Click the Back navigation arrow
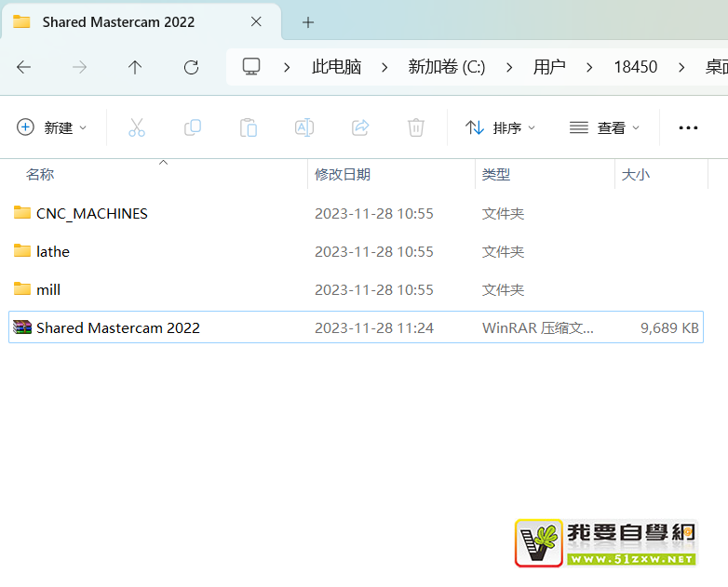This screenshot has height=587, width=728. point(24,67)
